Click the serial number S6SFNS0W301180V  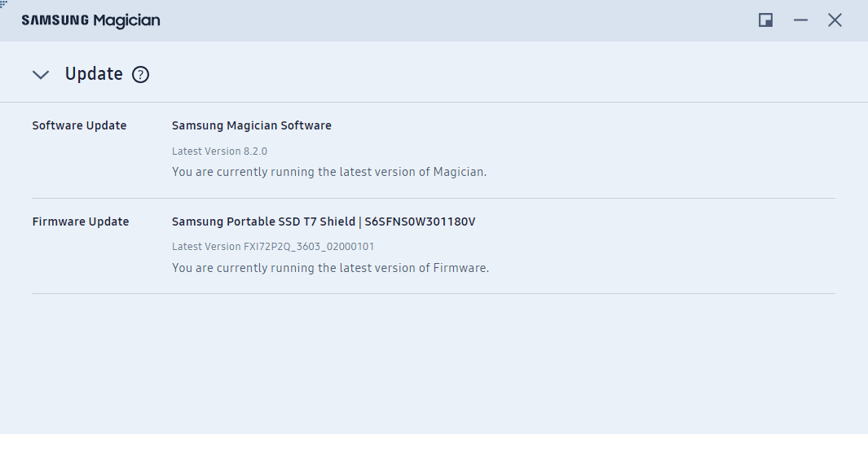(418, 222)
